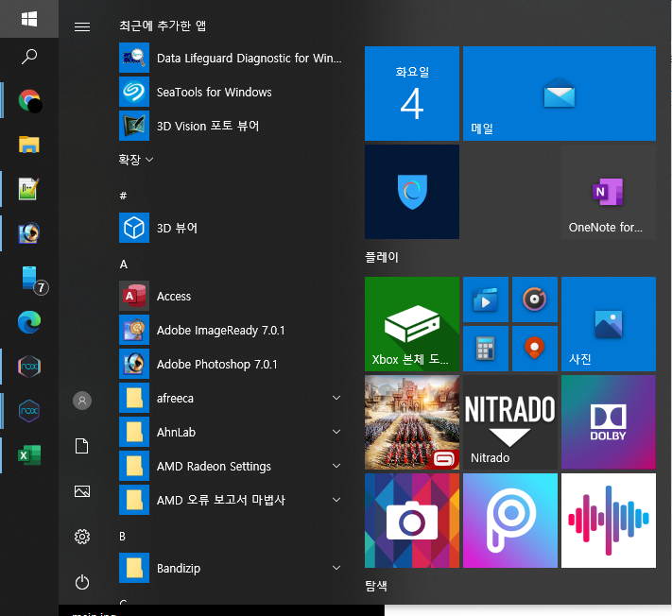
Task: Click the 최근에 추가한 앱 heading
Action: (163, 26)
